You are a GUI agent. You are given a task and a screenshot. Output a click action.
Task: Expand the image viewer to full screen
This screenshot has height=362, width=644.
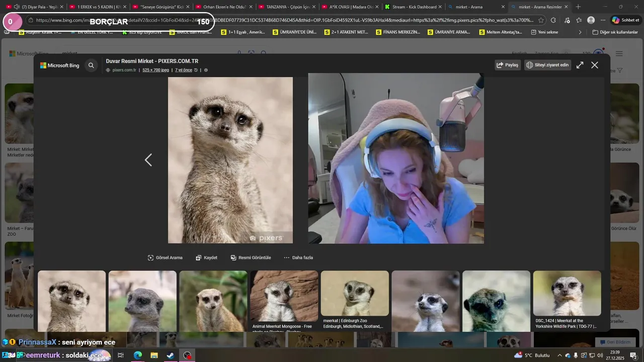coord(580,65)
